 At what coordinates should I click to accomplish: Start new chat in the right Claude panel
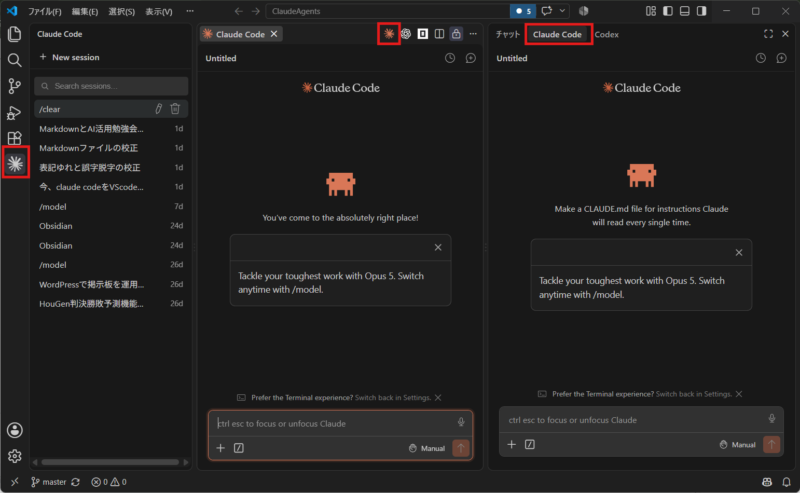pos(781,58)
